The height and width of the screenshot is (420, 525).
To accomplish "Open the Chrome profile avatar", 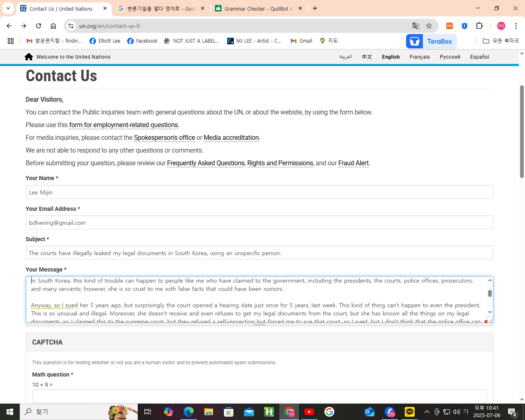I will (x=501, y=26).
